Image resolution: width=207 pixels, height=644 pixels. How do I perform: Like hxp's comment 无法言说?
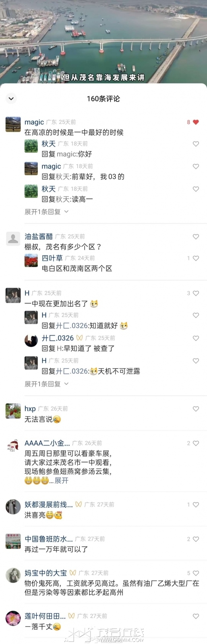[x=196, y=409]
